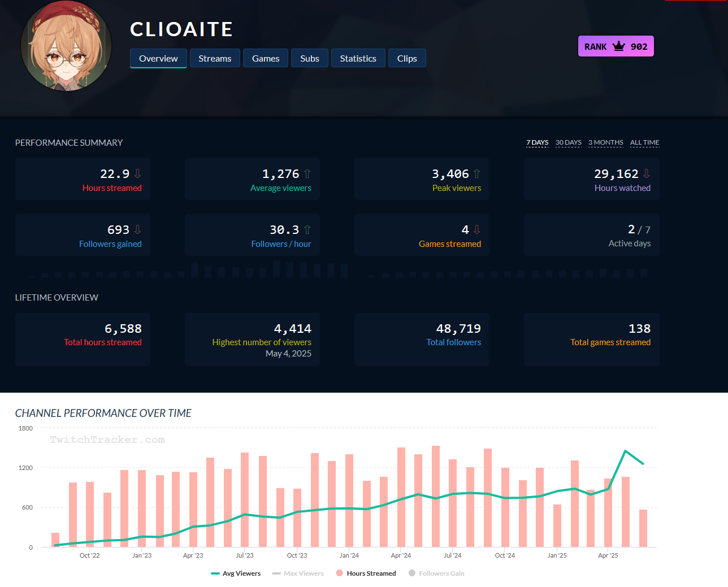Click the 48,719 total followers value

[x=458, y=328]
